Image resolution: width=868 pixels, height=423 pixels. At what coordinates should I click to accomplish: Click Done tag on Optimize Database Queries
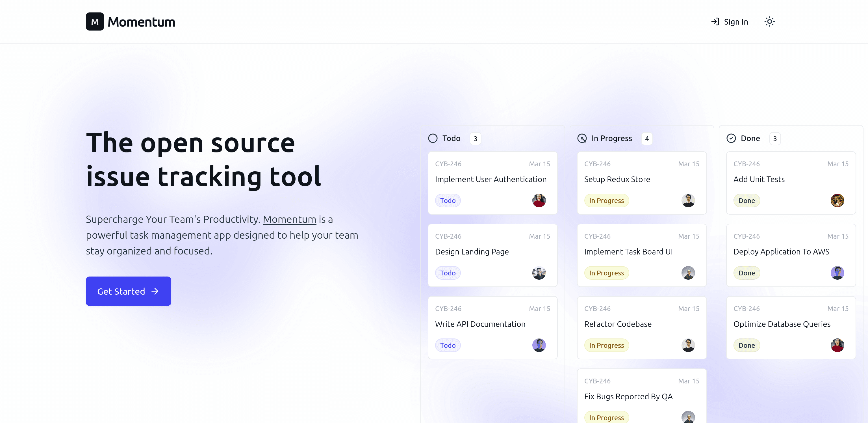(747, 345)
